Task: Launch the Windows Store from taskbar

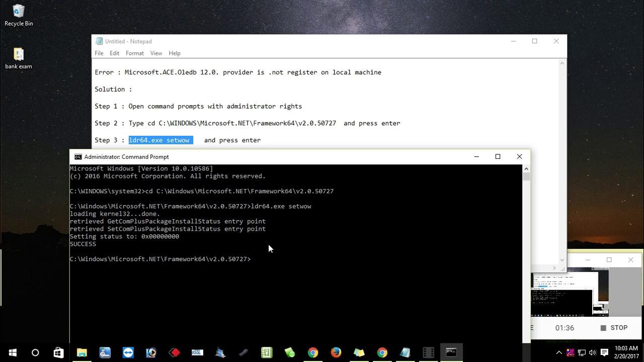Action: 58,352
